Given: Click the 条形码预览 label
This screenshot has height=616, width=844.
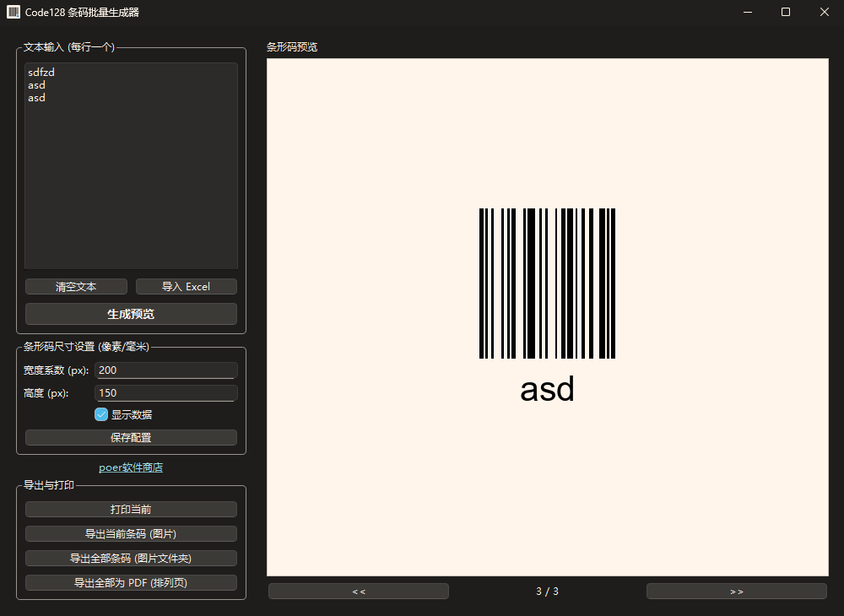Looking at the screenshot, I should click(292, 46).
